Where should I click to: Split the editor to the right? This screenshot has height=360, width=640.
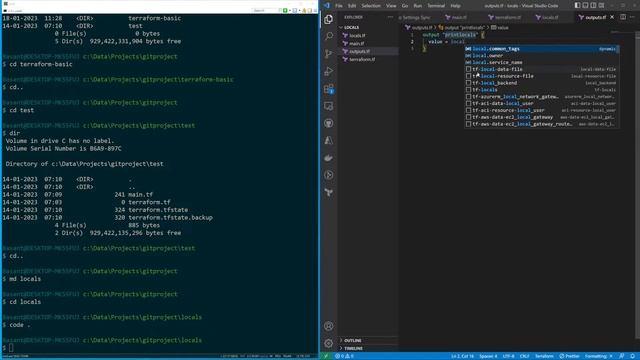[623, 17]
